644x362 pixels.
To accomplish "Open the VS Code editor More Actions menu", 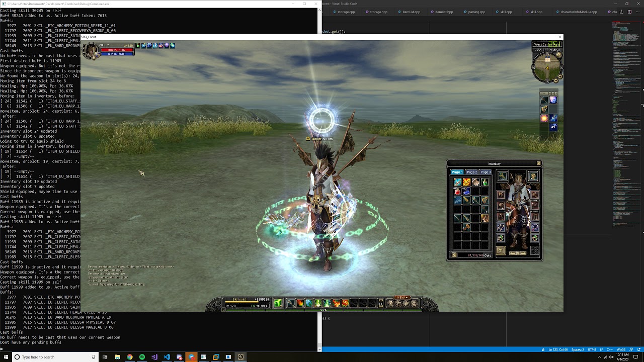I will [637, 12].
